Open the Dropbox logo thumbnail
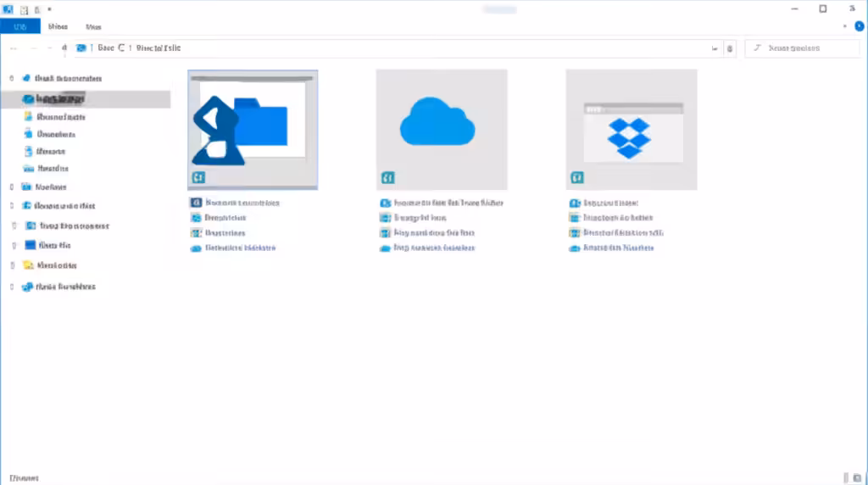The image size is (868, 485). pos(631,130)
